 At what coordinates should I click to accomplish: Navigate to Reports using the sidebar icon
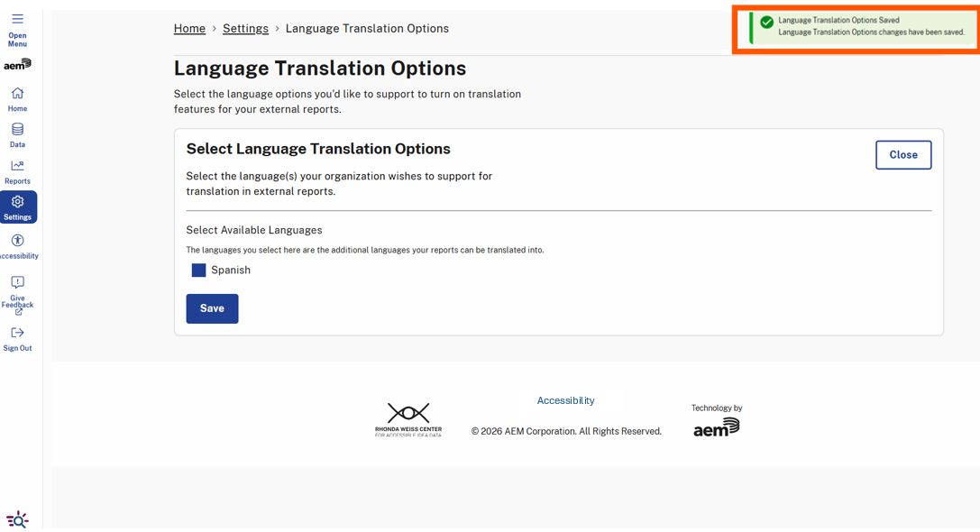17,166
